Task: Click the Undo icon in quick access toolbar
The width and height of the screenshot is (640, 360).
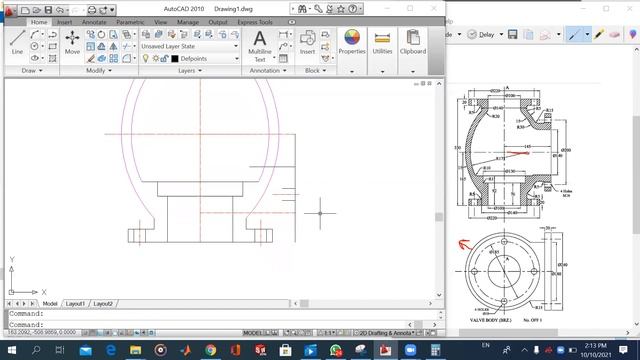Action: [60, 9]
